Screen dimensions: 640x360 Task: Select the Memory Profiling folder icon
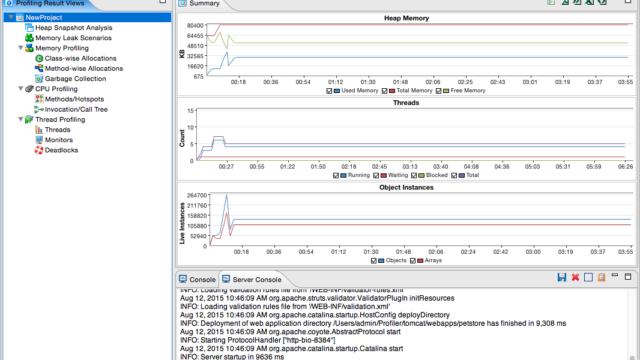click(x=29, y=48)
